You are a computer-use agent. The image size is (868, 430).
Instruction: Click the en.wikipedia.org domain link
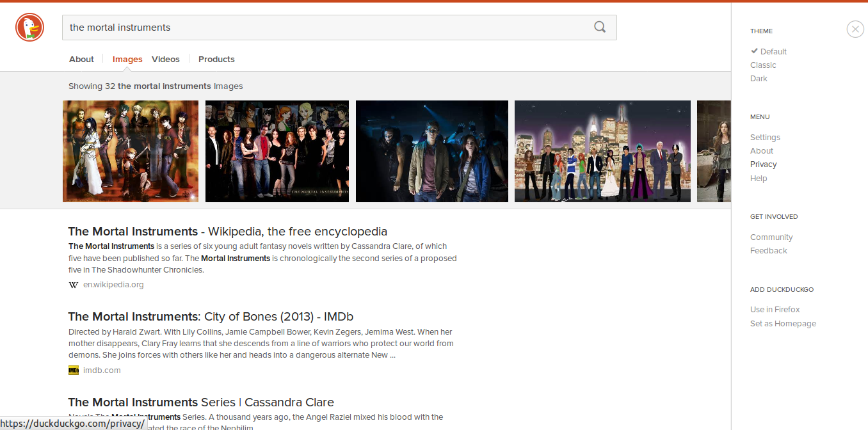coord(113,285)
